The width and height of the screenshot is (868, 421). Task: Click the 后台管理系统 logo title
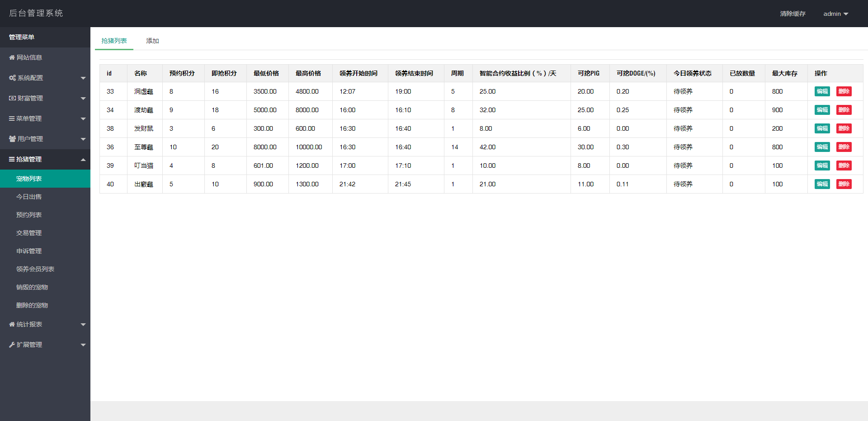[x=36, y=13]
